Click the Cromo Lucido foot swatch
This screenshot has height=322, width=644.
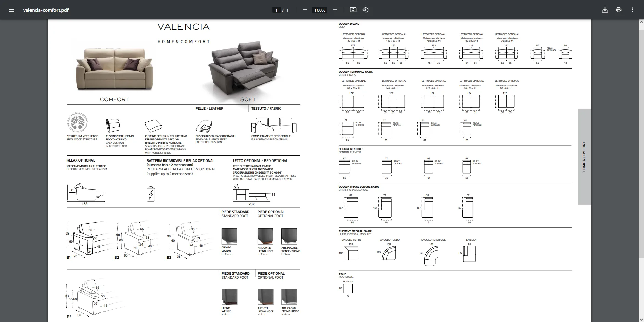(229, 236)
